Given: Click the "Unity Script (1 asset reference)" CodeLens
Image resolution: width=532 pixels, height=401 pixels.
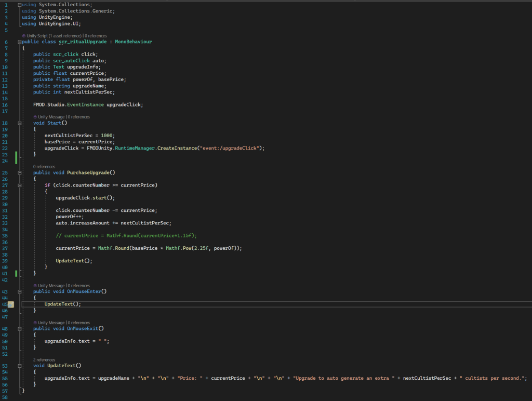Looking at the screenshot, I should (54, 36).
